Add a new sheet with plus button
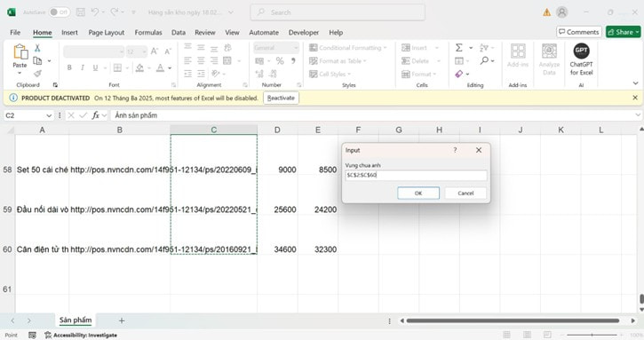 122,320
